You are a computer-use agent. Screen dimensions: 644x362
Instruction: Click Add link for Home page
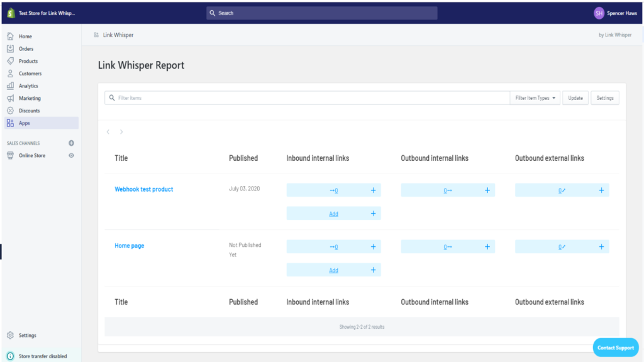point(333,270)
